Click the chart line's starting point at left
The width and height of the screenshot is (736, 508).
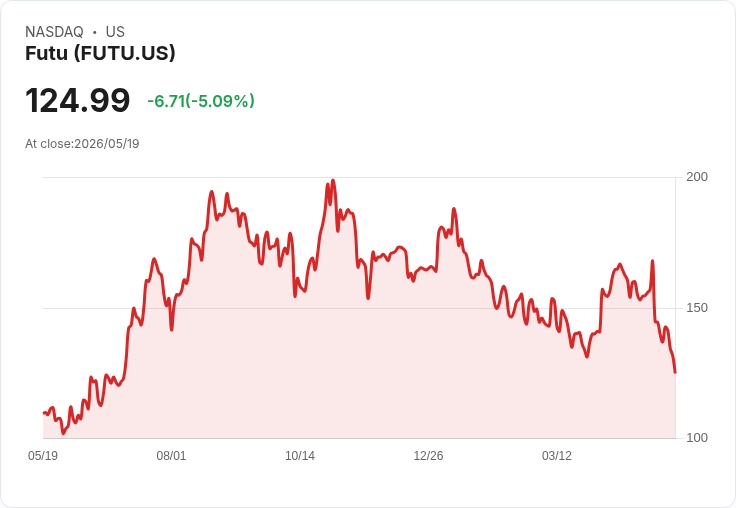pyautogui.click(x=44, y=413)
